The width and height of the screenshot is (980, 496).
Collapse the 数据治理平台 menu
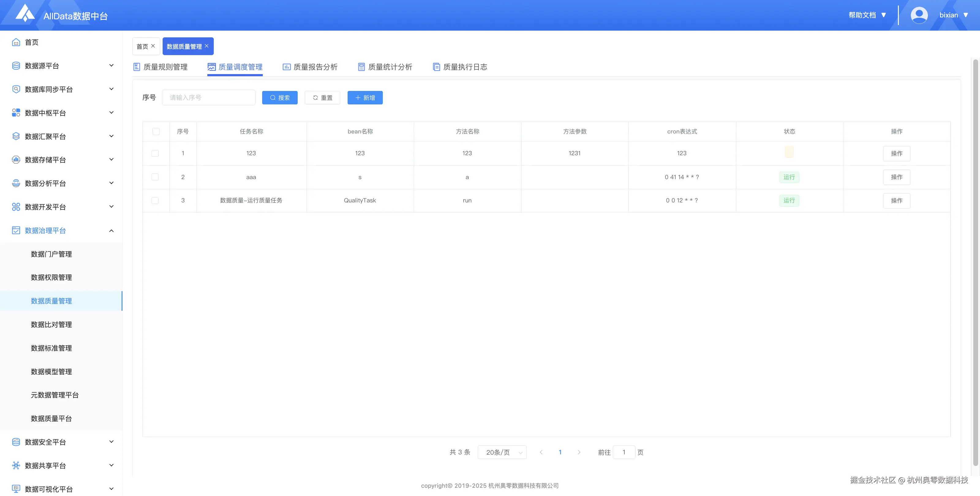pyautogui.click(x=111, y=231)
